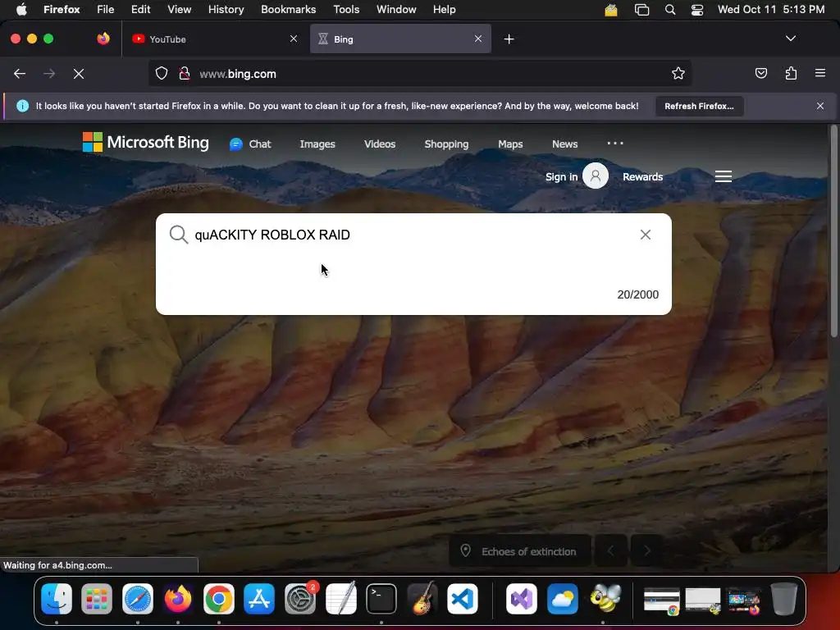Viewport: 840px width, 630px height.
Task: Close the YouTube tab
Action: 294,39
